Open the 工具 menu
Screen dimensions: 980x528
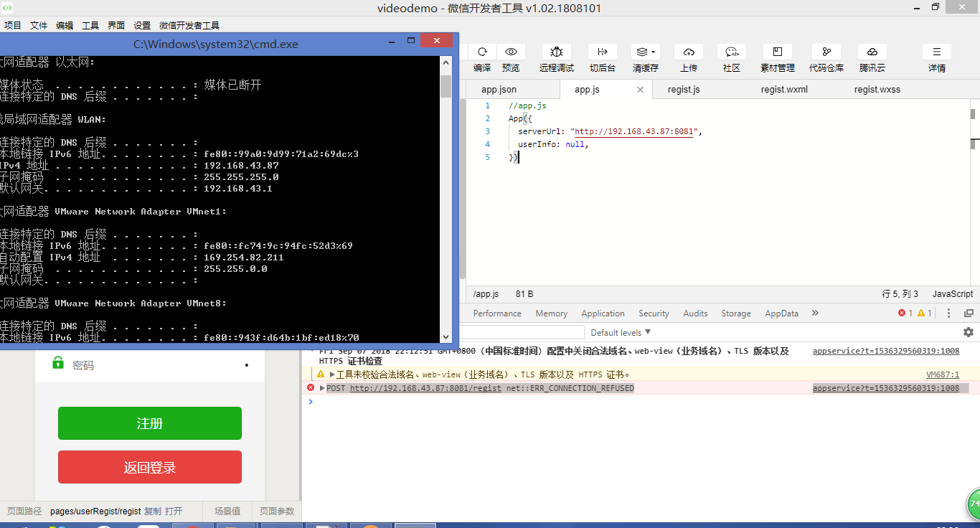pos(90,25)
